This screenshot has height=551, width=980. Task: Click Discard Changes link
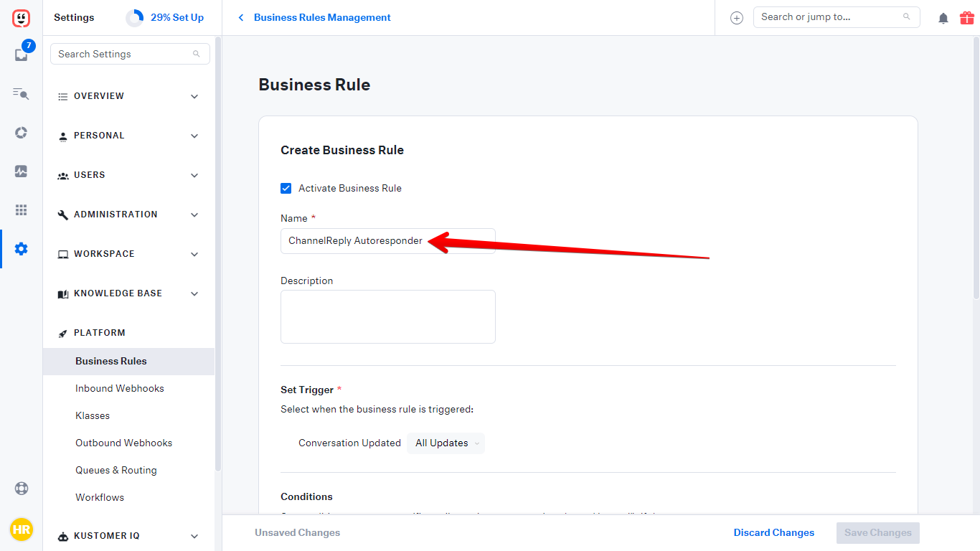[x=773, y=532]
